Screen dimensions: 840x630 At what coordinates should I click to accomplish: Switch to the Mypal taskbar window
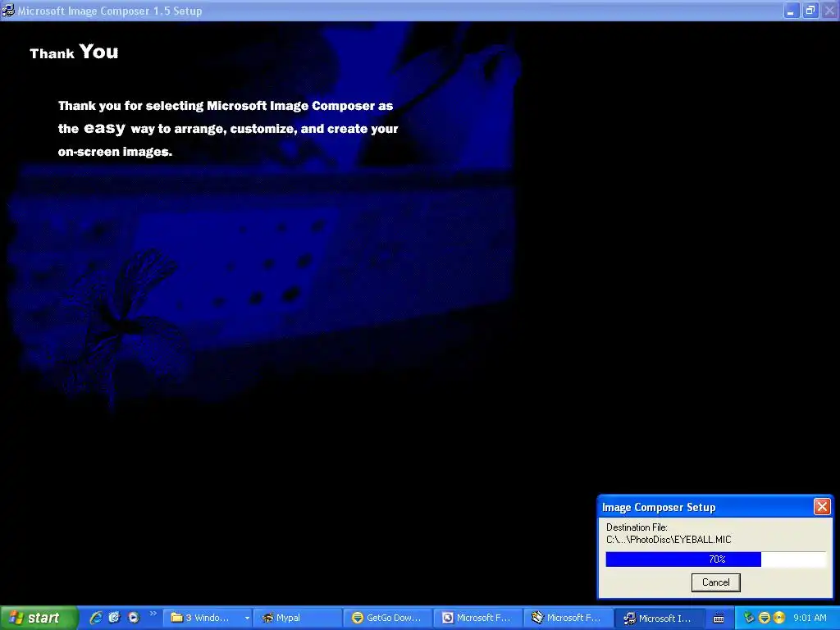pyautogui.click(x=297, y=619)
